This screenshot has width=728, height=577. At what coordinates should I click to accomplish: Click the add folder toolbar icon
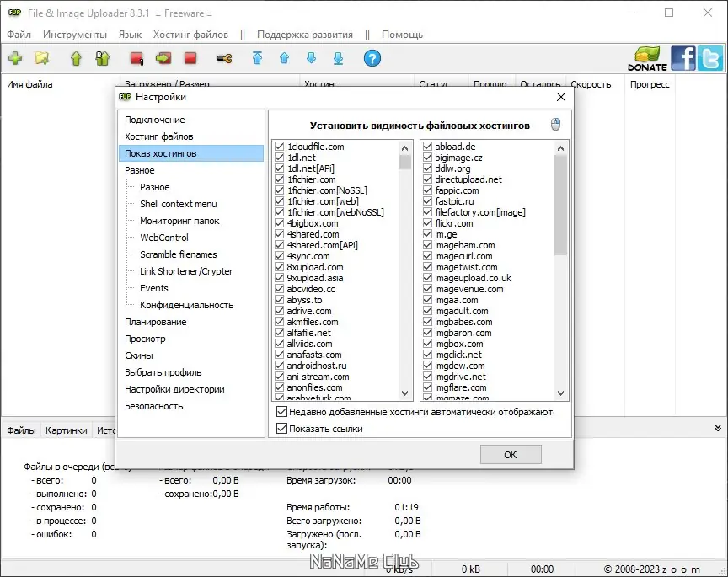point(42,58)
